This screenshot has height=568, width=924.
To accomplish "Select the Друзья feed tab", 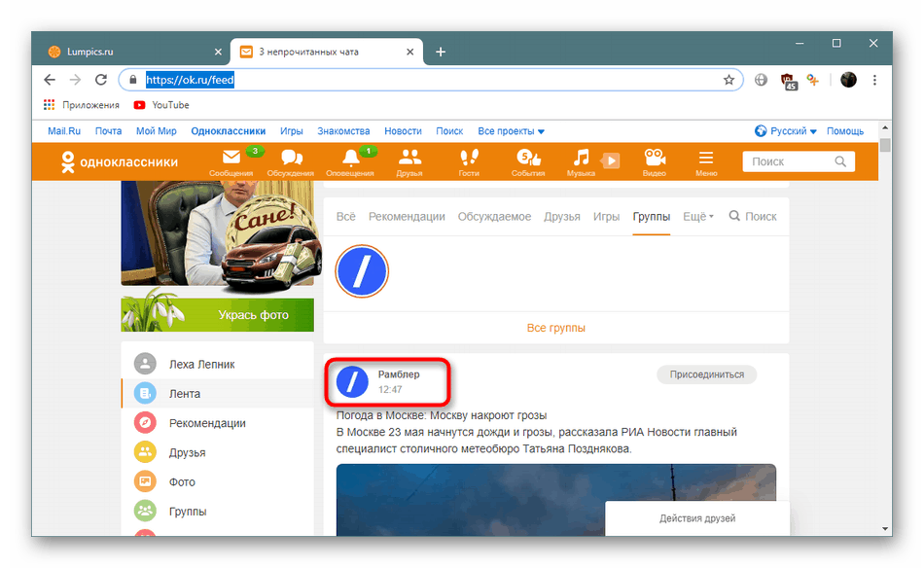I will pos(561,216).
